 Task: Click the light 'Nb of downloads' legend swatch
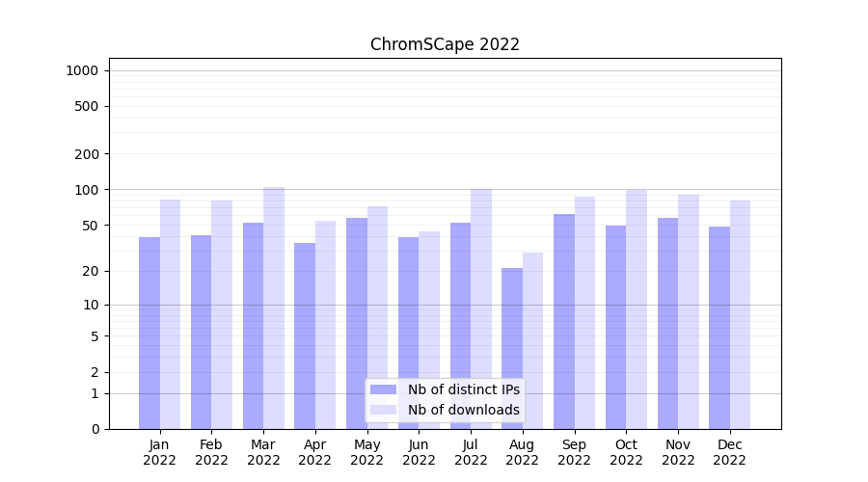point(383,410)
